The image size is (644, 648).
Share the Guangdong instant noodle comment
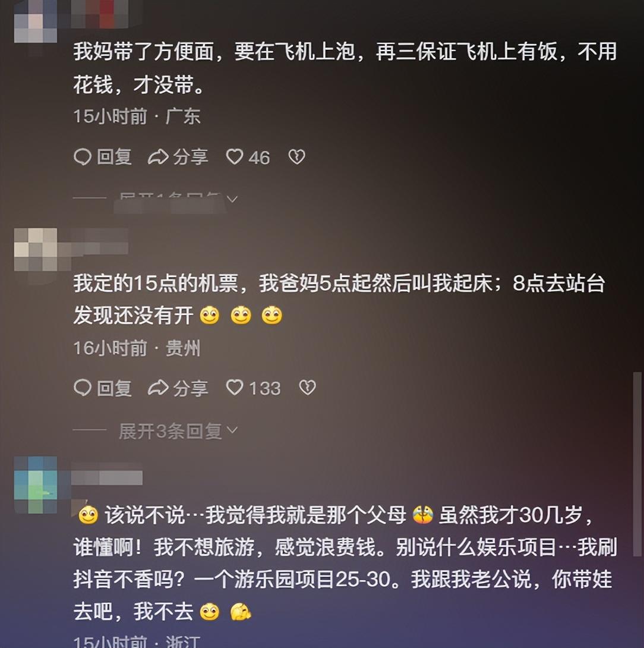click(178, 157)
